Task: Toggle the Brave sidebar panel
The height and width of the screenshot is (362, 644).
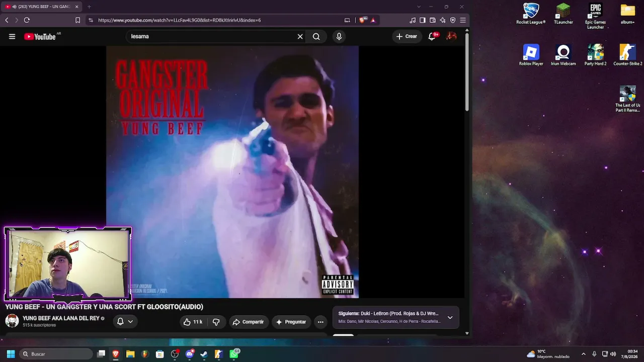Action: click(423, 20)
